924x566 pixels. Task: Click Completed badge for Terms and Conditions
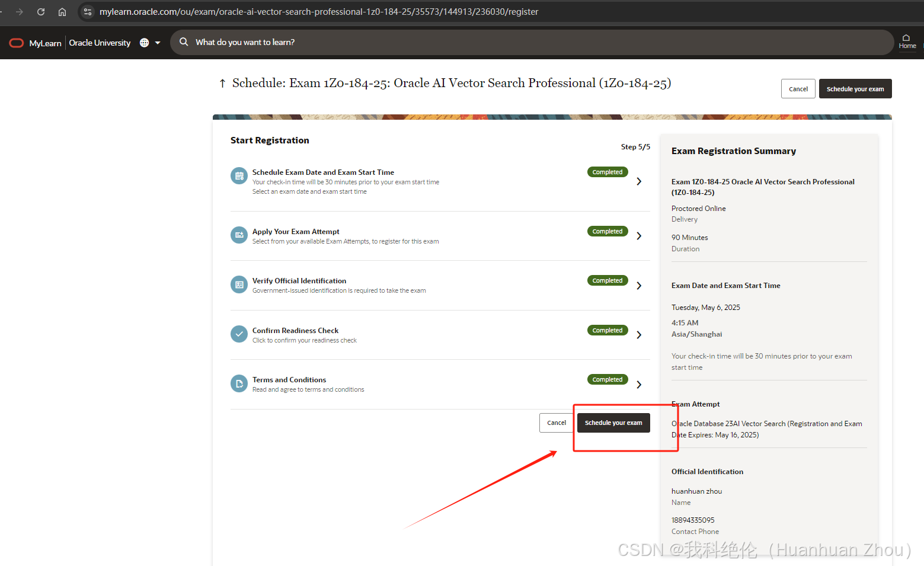[x=608, y=379]
